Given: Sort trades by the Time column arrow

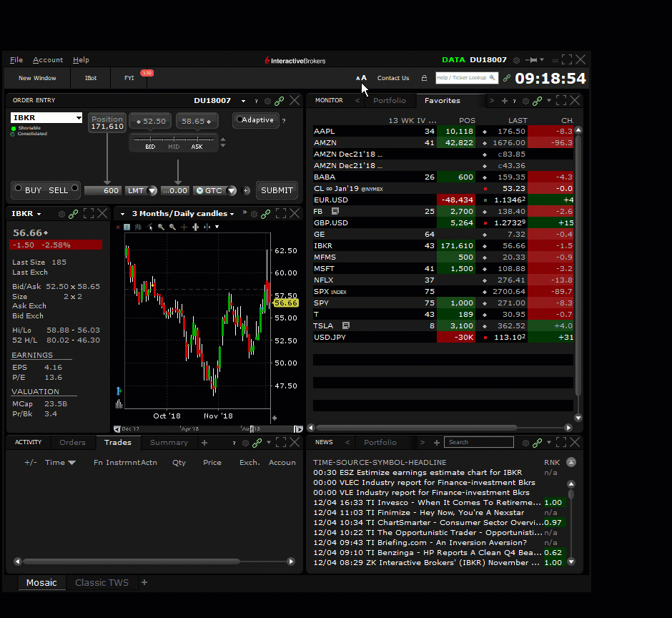Looking at the screenshot, I should [71, 463].
